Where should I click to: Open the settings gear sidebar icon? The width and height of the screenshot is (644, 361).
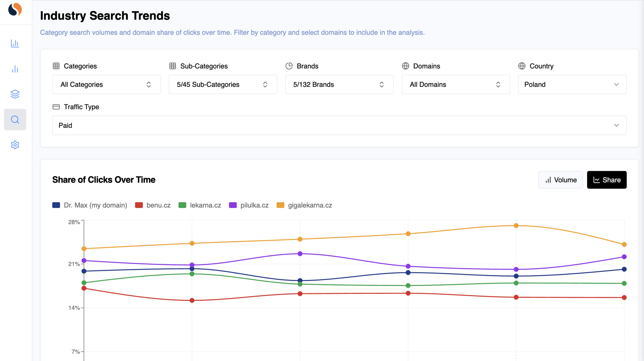15,145
